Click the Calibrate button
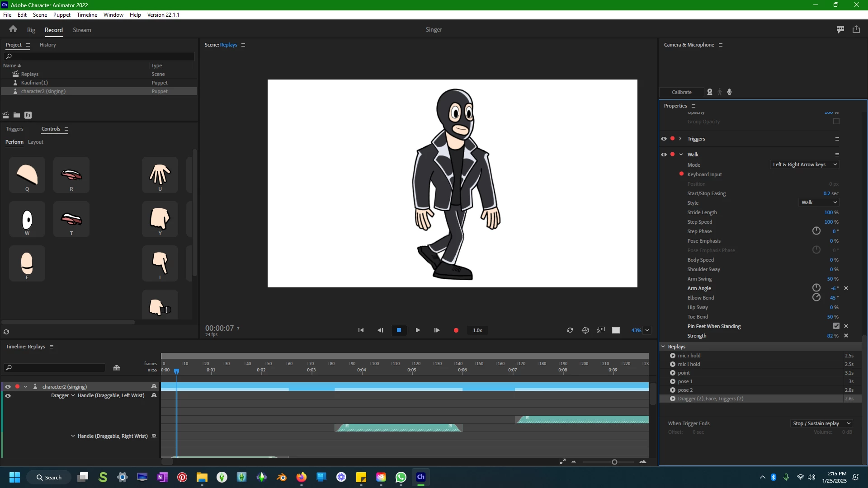868x488 pixels. 681,92
